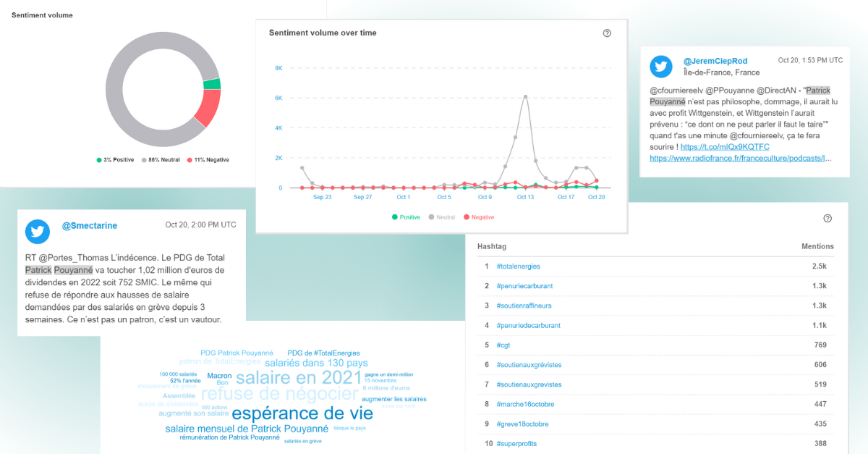The width and height of the screenshot is (868, 454).
Task: Select 'Macron' in word cloud
Action: click(219, 376)
